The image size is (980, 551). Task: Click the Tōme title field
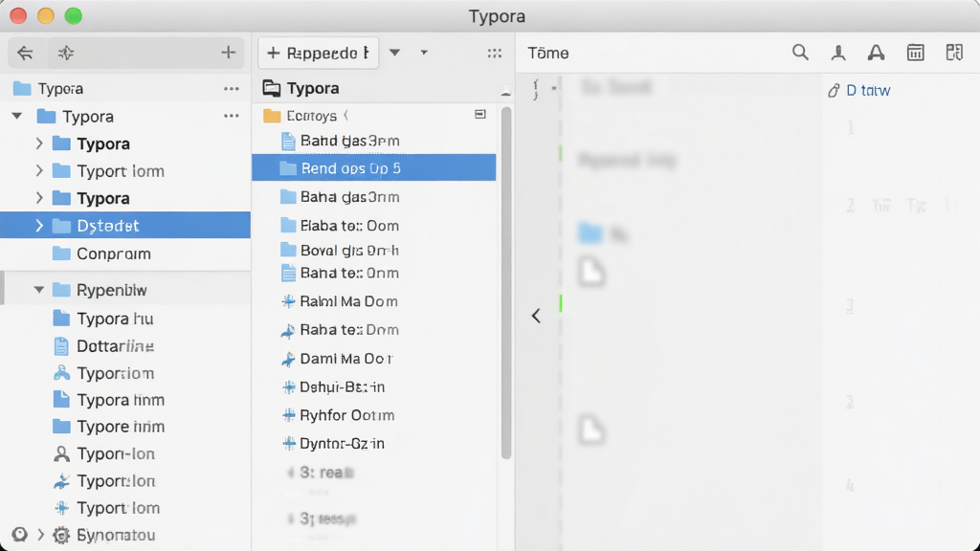tap(548, 54)
